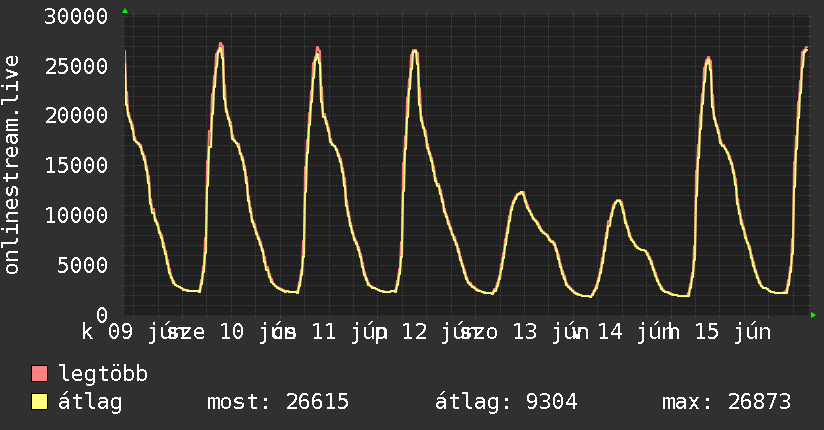Click the 0 y-axis label
Image resolution: width=824 pixels, height=430 pixels.
102,315
